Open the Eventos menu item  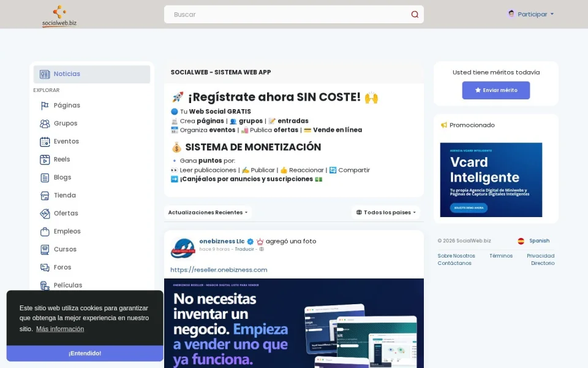point(92,142)
